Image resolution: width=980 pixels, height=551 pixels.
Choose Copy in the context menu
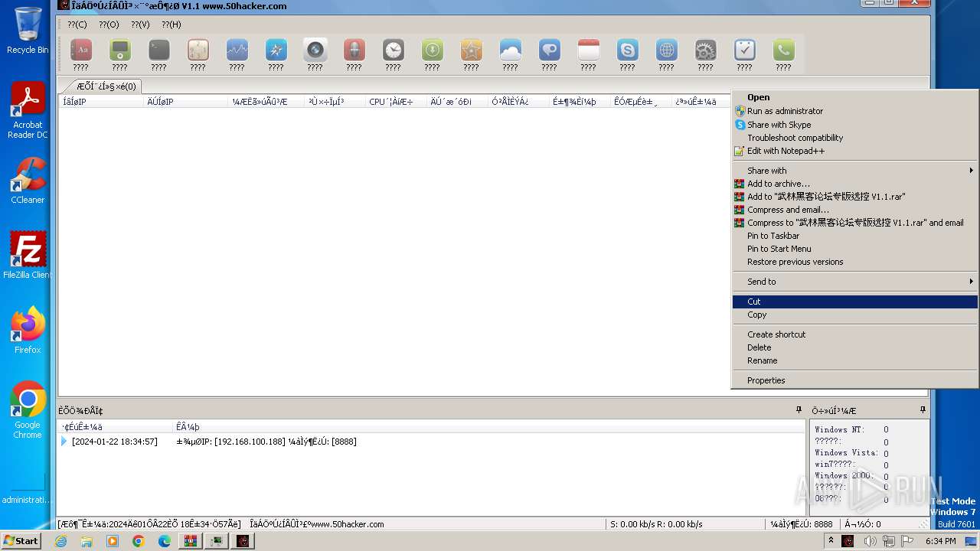click(x=854, y=315)
